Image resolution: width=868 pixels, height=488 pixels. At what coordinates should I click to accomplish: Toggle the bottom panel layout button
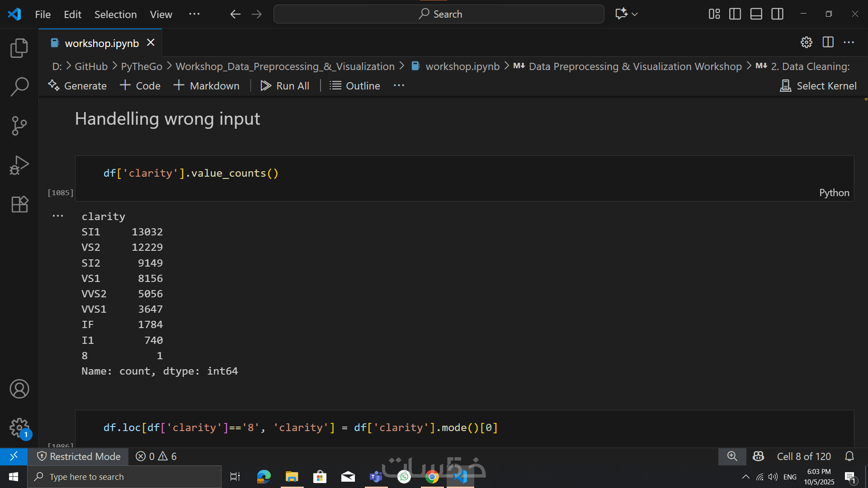[756, 14]
